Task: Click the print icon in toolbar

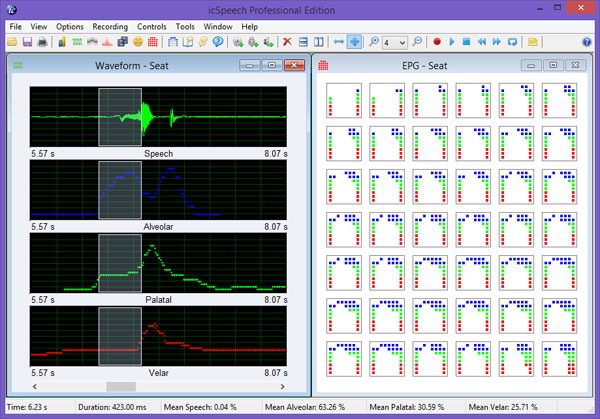Action: 42,42
